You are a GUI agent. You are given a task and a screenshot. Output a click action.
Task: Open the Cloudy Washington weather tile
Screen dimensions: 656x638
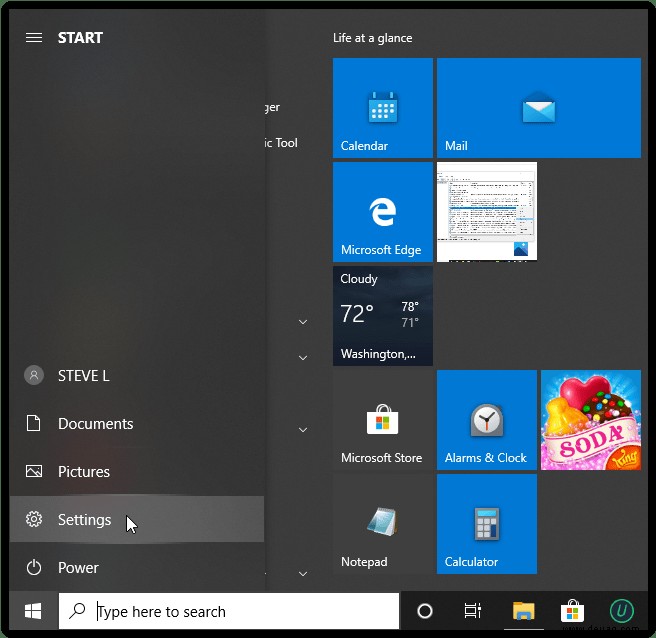coord(383,316)
